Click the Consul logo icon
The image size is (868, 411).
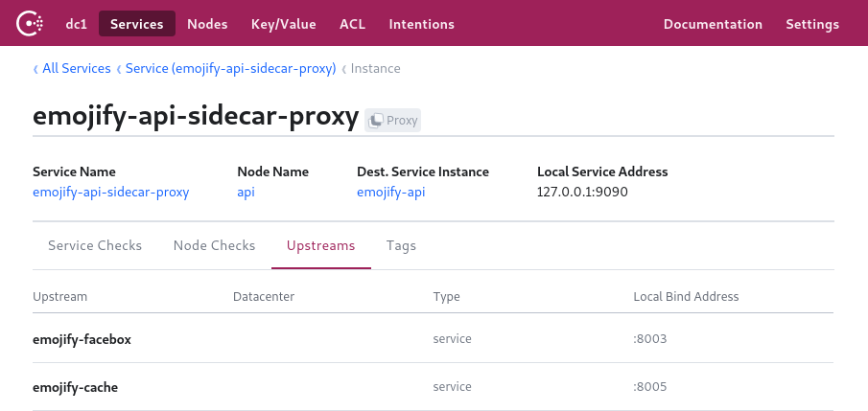[30, 24]
